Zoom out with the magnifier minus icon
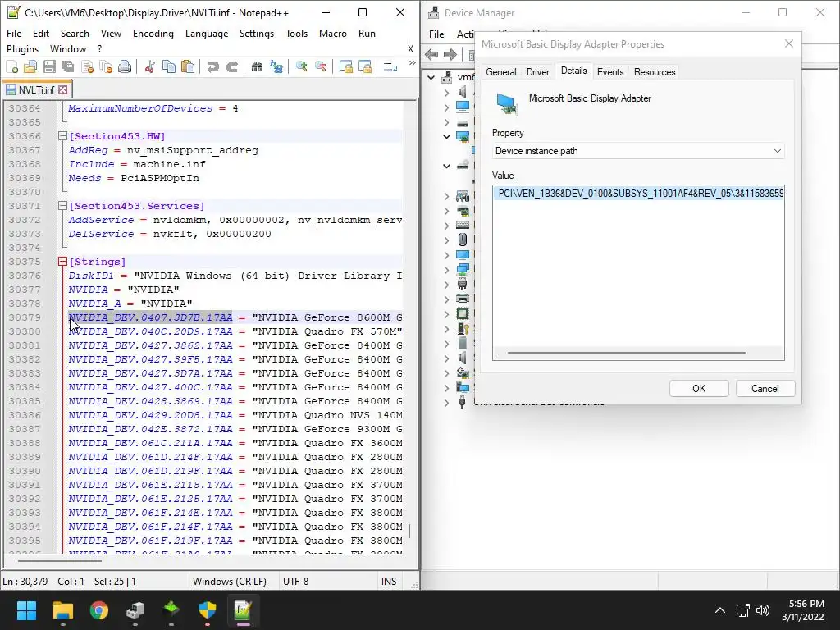The height and width of the screenshot is (630, 840). 321,67
